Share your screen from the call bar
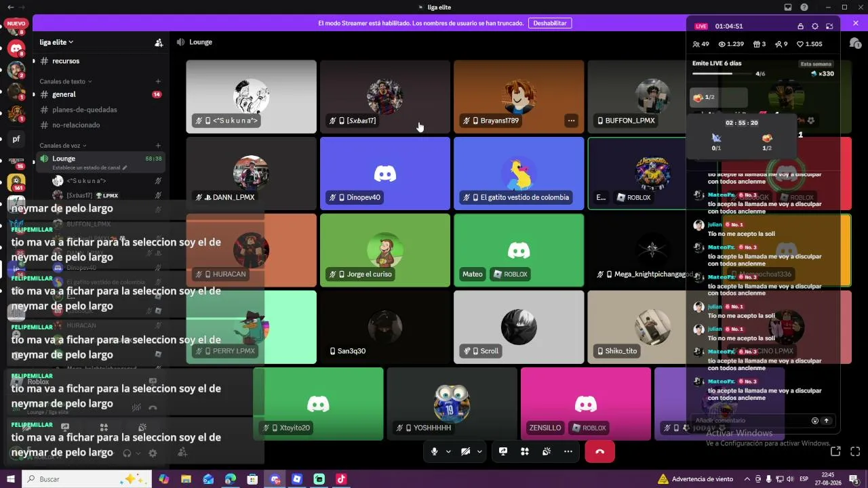Viewport: 868px width, 488px height. [x=503, y=451]
